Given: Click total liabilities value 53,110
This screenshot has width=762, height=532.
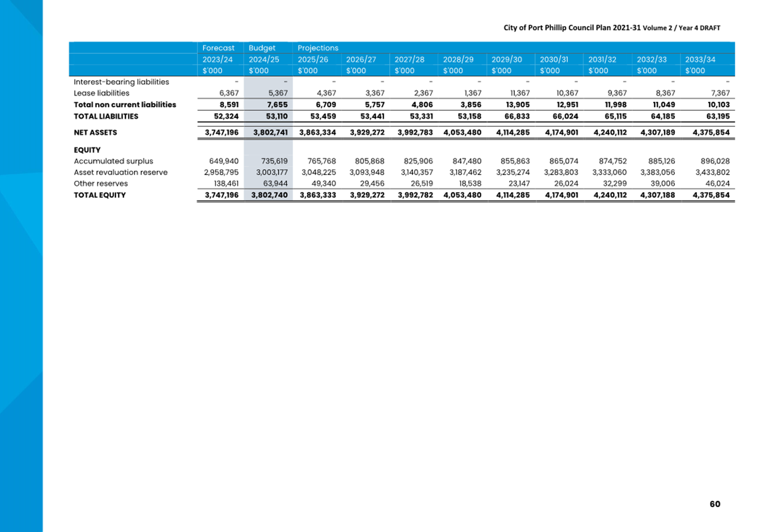Looking at the screenshot, I should (x=276, y=116).
